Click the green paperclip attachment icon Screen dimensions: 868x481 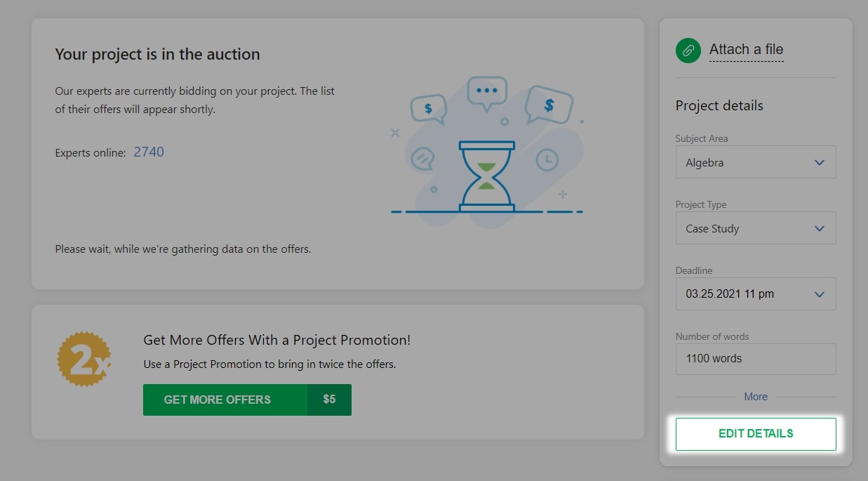[x=688, y=51]
